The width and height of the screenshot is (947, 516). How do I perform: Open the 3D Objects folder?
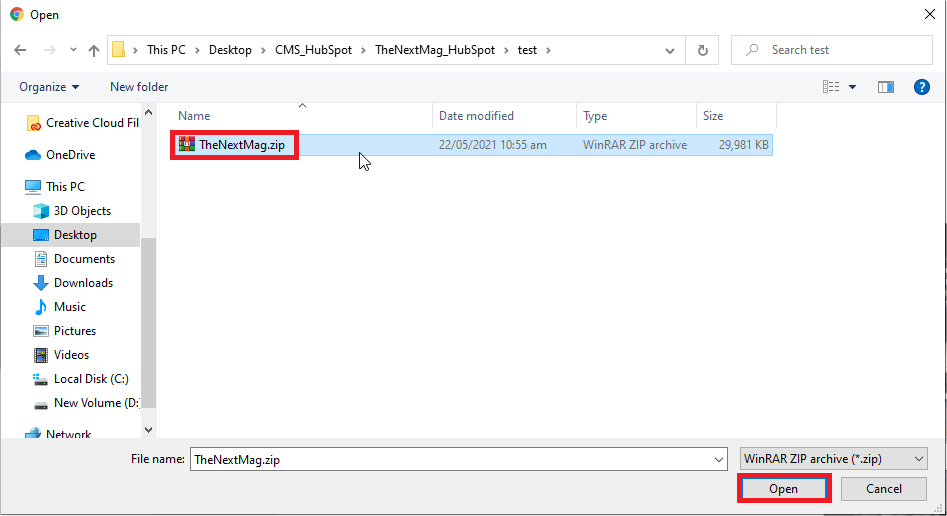[x=82, y=211]
